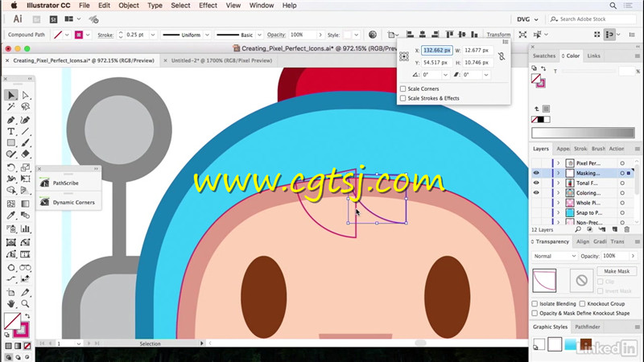This screenshot has width=644, height=362.
Task: Open Basic brush definition dropdown
Action: [259, 35]
